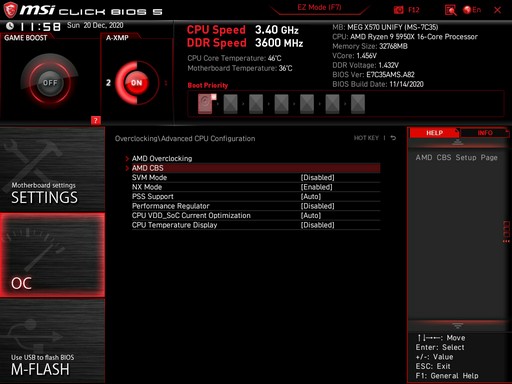Click the NX Mode label
Viewport: 512px width, 384px height.
[147, 187]
